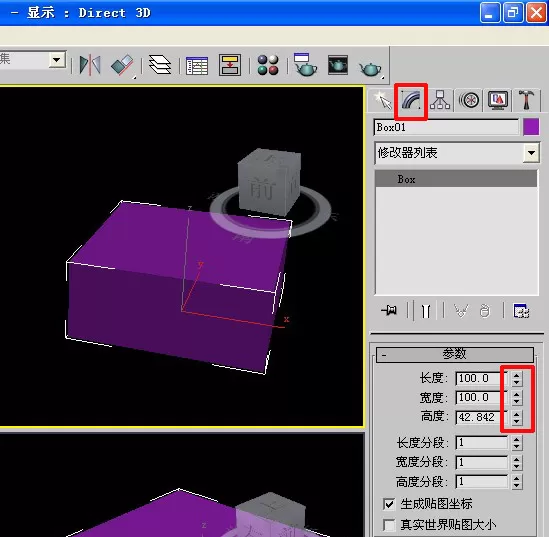Collapse the 参数 rollout header
549x537 pixels.
coord(455,354)
